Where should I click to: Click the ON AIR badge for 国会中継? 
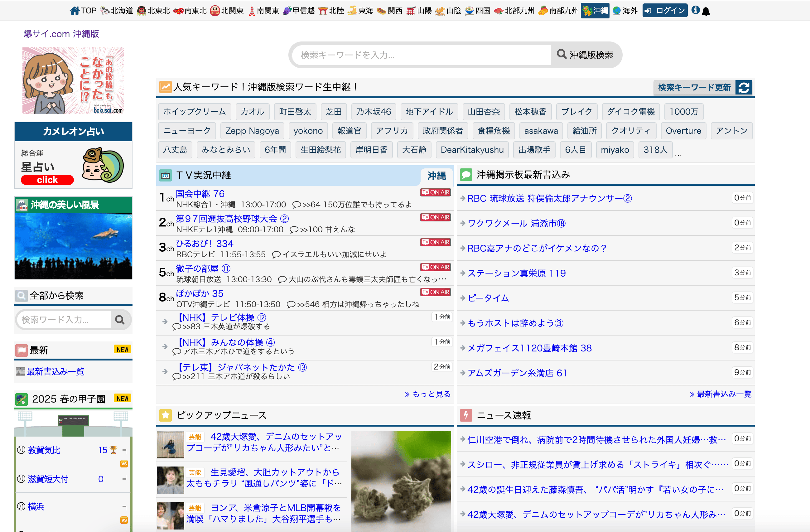(435, 192)
